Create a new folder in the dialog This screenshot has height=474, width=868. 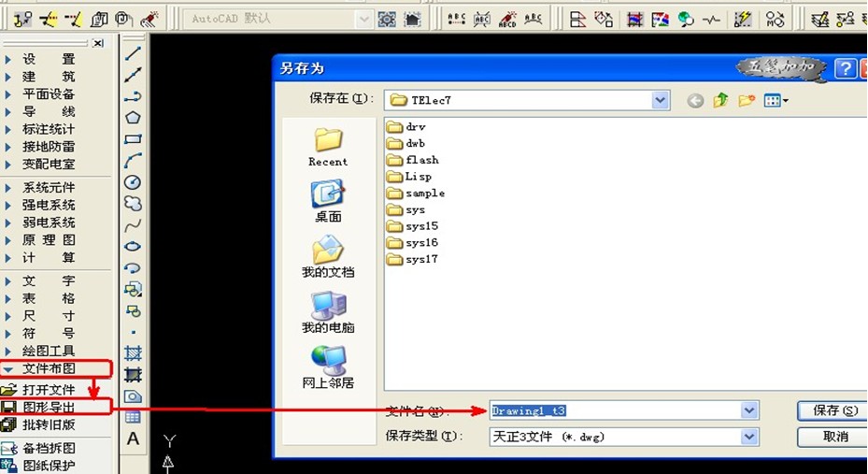747,100
